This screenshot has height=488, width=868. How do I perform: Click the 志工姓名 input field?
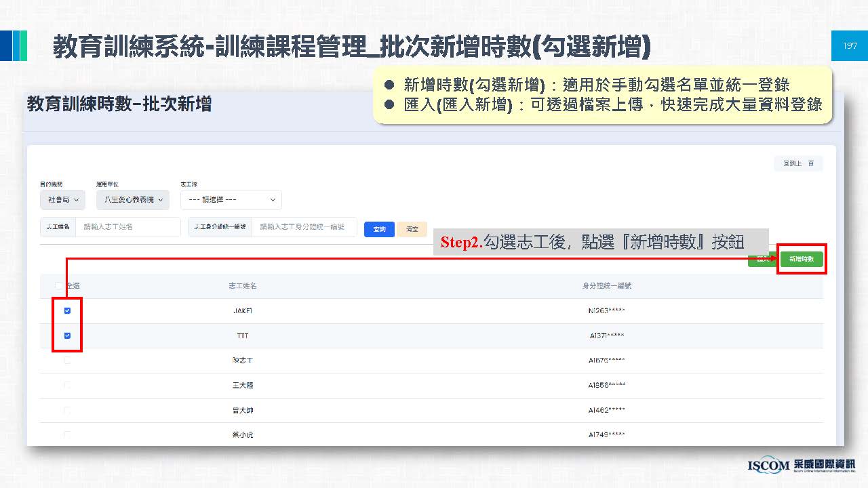point(127,227)
